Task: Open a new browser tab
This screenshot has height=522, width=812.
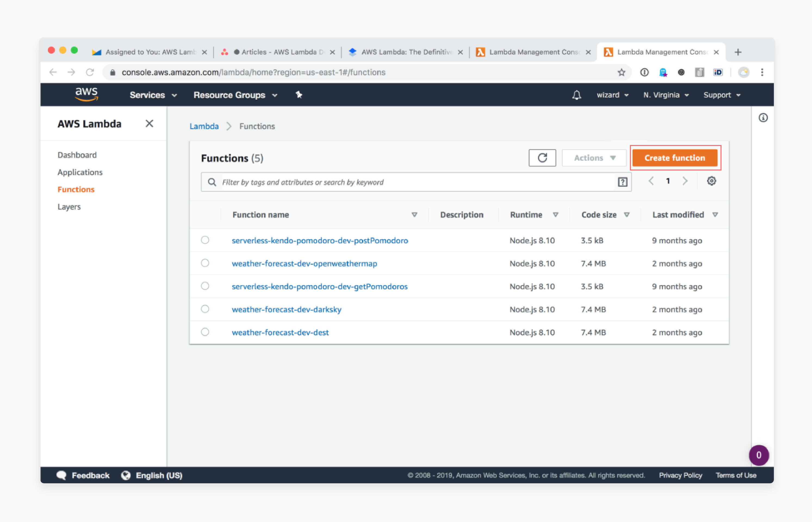Action: pyautogui.click(x=738, y=52)
